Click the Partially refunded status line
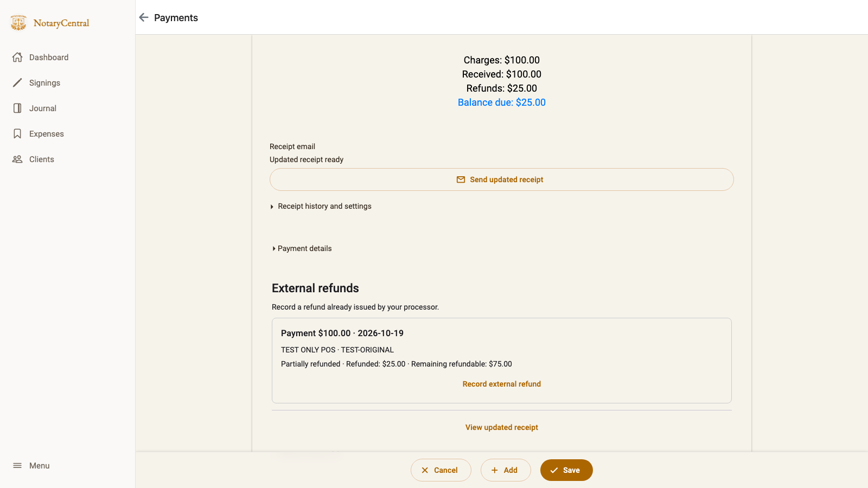The image size is (868, 488). [x=397, y=364]
